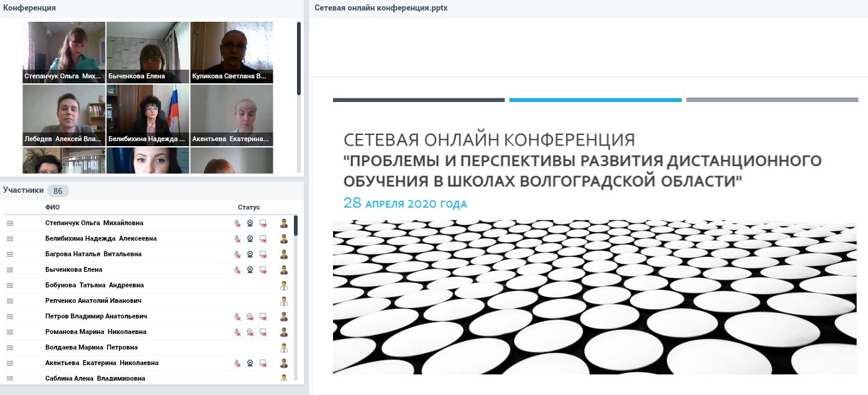The image size is (868, 395).
Task: Select the Лебедев Алексей video thumbnail
Action: coord(64,114)
